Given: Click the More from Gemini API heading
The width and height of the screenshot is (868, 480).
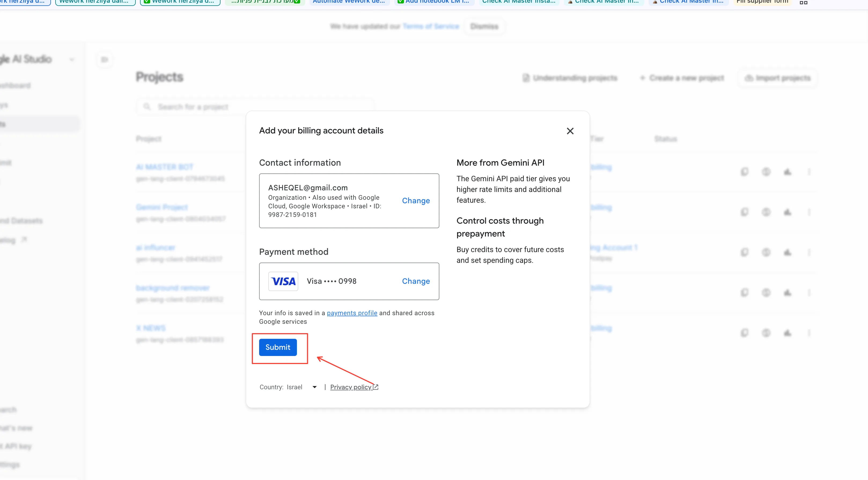Looking at the screenshot, I should pos(500,163).
